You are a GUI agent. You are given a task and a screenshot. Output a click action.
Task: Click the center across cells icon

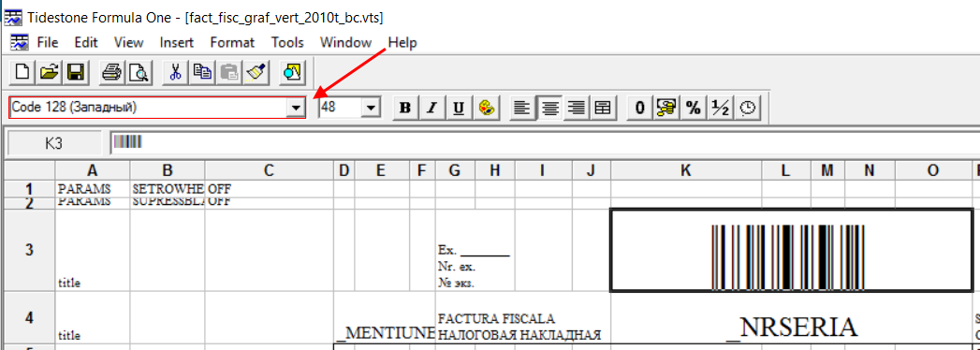(603, 109)
